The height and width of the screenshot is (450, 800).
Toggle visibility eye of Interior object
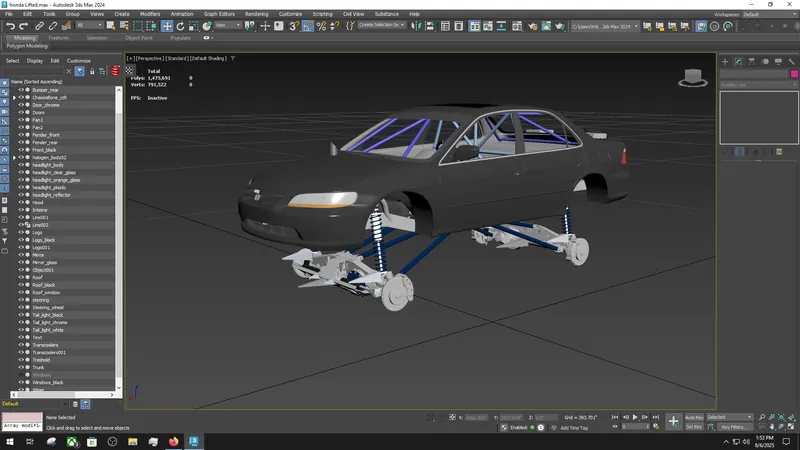pos(21,210)
